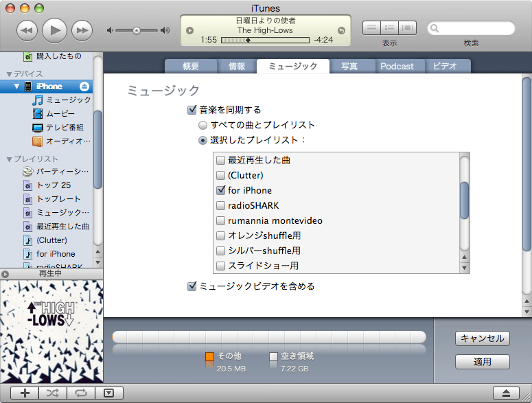Open 最近再生した曲 playlist in sidebar
532x403 pixels.
pyautogui.click(x=56, y=227)
